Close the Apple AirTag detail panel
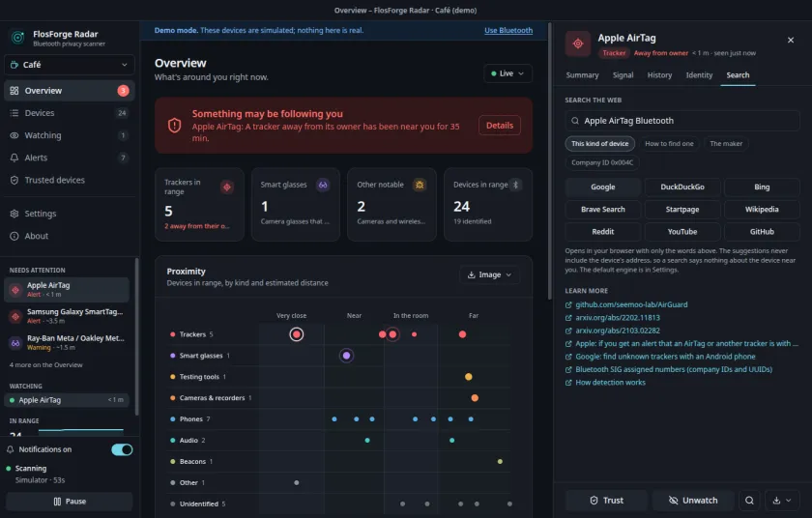812x518 pixels. click(791, 40)
